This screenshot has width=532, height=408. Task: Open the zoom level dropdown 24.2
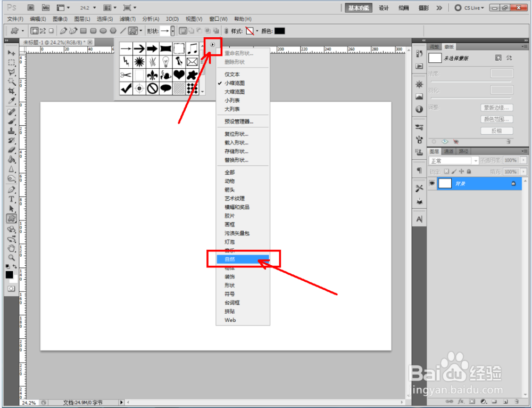(94, 7)
